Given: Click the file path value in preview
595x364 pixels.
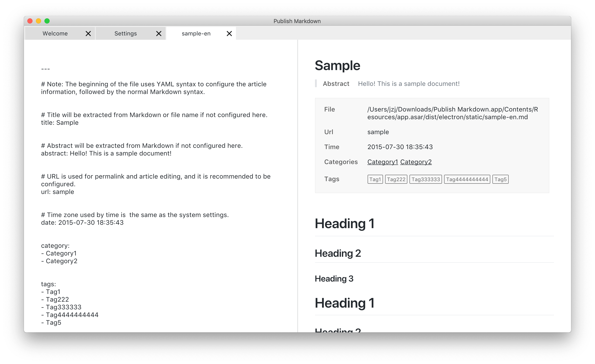Looking at the screenshot, I should (453, 113).
